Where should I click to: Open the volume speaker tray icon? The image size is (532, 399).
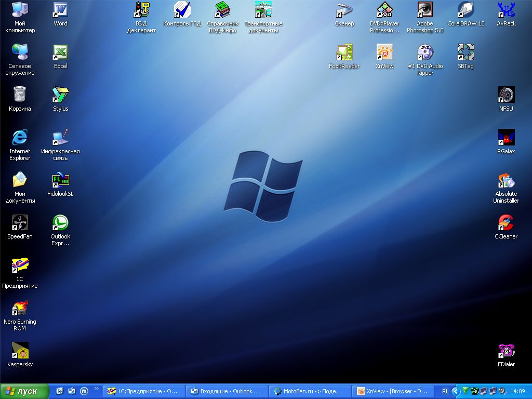pyautogui.click(x=502, y=391)
